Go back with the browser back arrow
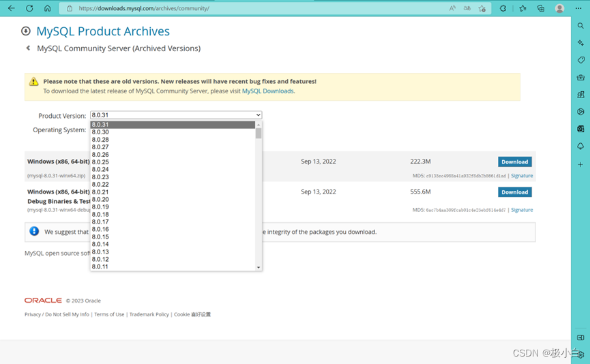 [12, 8]
